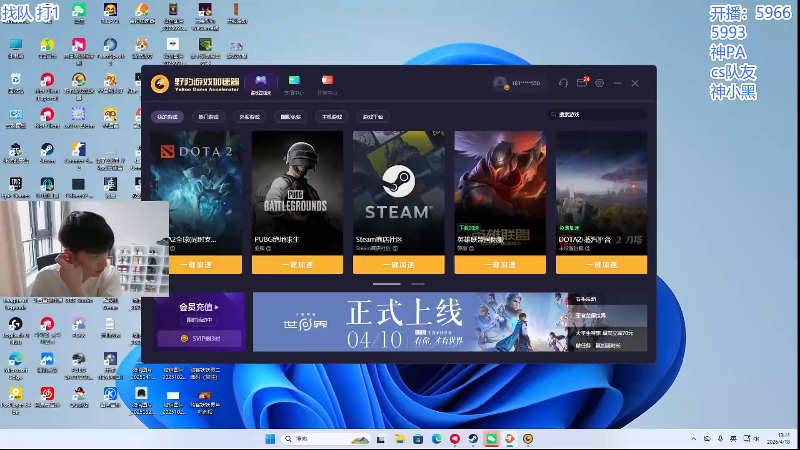Screen dimensions: 800x450
Task: Click 一键加速 under PUBG Battlegrounds
Action: tap(297, 265)
